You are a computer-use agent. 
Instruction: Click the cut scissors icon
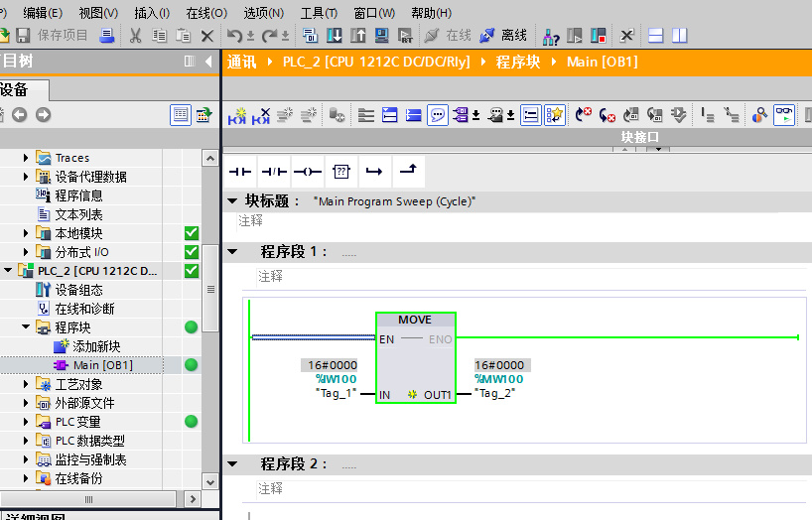(x=136, y=36)
